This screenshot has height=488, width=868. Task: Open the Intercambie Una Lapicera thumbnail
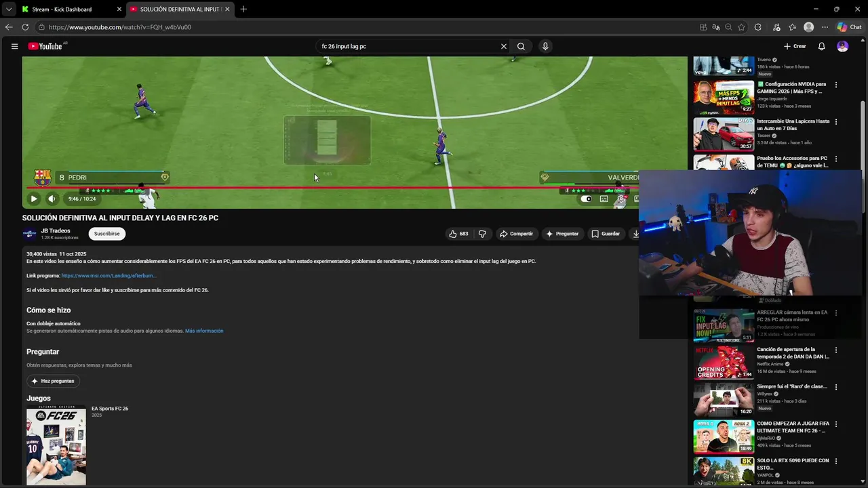pos(724,134)
